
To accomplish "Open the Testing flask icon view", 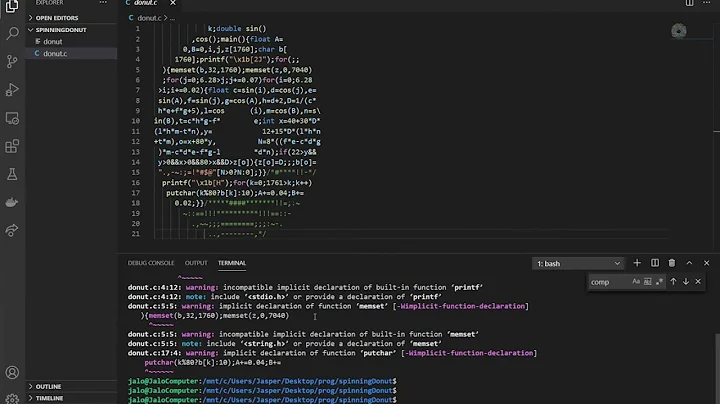I will point(12,174).
